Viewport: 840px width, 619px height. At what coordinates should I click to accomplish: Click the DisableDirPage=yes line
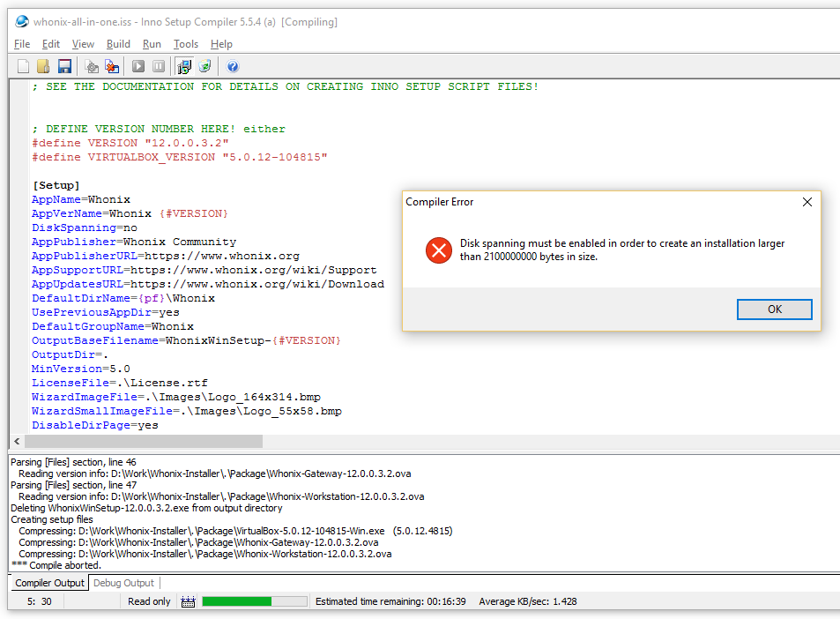point(95,425)
